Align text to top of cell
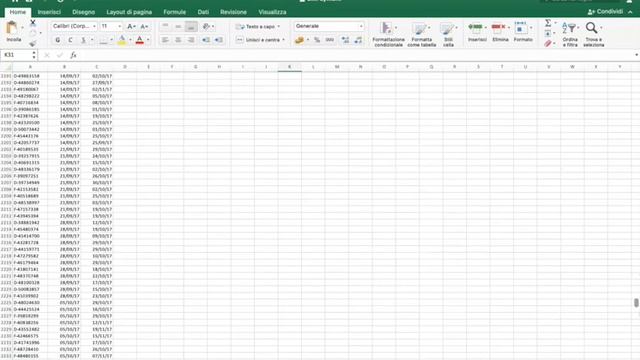640x360 pixels. pos(165,27)
